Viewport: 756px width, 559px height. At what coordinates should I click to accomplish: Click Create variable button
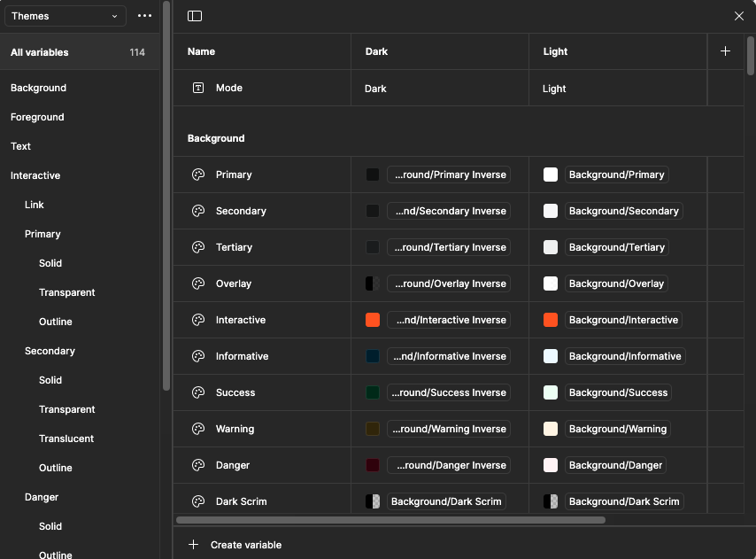point(235,545)
